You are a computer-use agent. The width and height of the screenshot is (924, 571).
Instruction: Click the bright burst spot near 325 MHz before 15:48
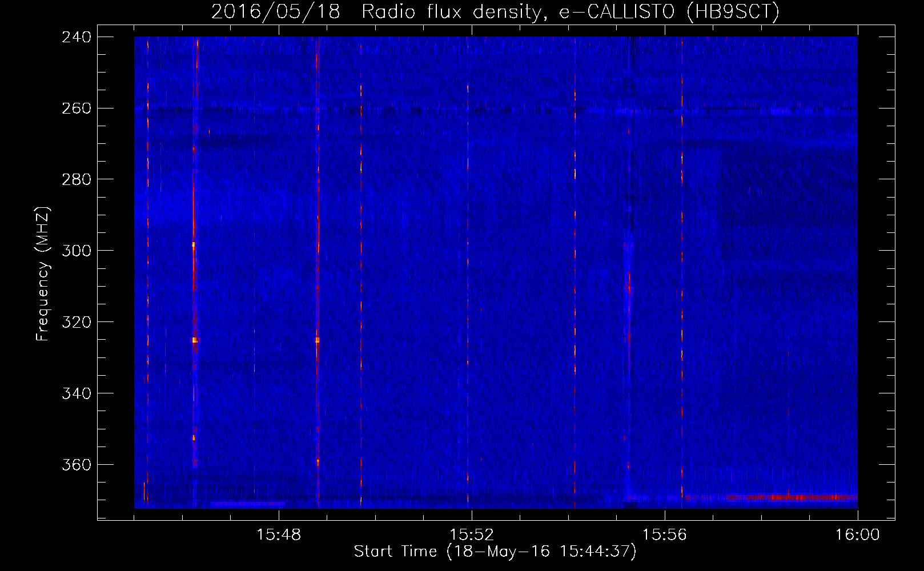pos(195,340)
